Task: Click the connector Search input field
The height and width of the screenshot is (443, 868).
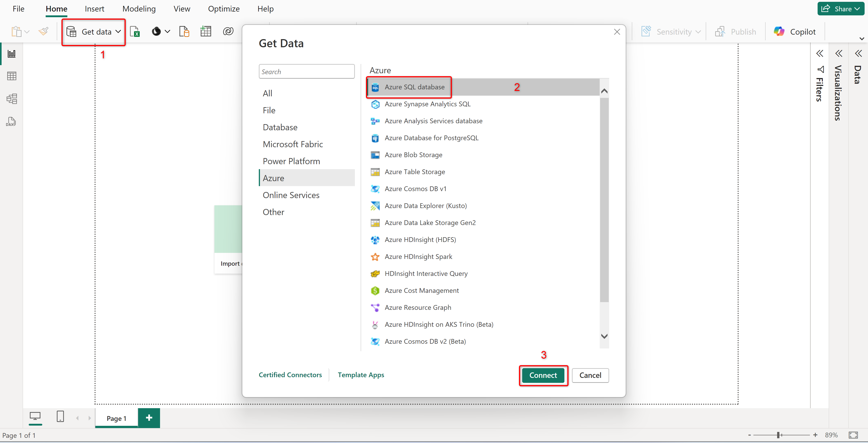Action: click(x=306, y=71)
